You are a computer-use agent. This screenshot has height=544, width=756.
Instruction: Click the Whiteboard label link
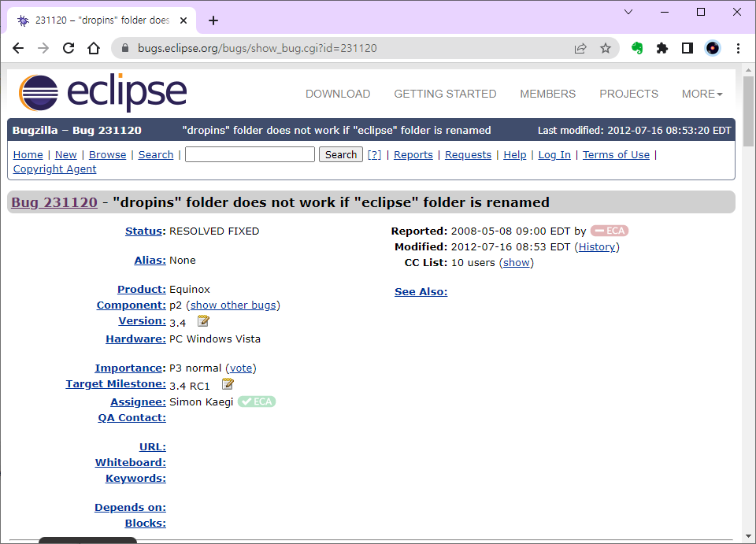click(131, 463)
